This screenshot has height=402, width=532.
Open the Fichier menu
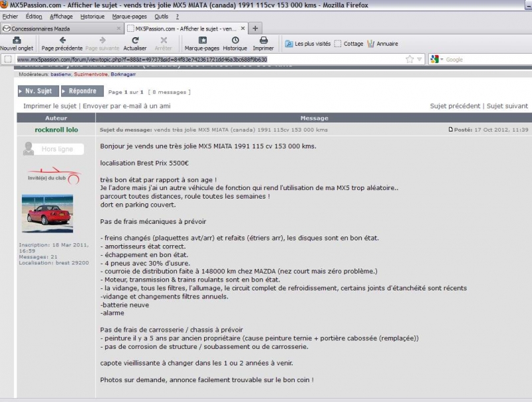click(10, 16)
